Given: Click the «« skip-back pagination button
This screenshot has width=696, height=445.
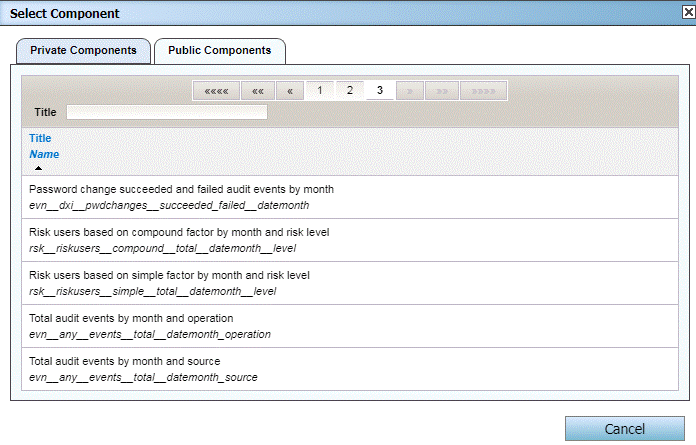Looking at the screenshot, I should (x=257, y=91).
